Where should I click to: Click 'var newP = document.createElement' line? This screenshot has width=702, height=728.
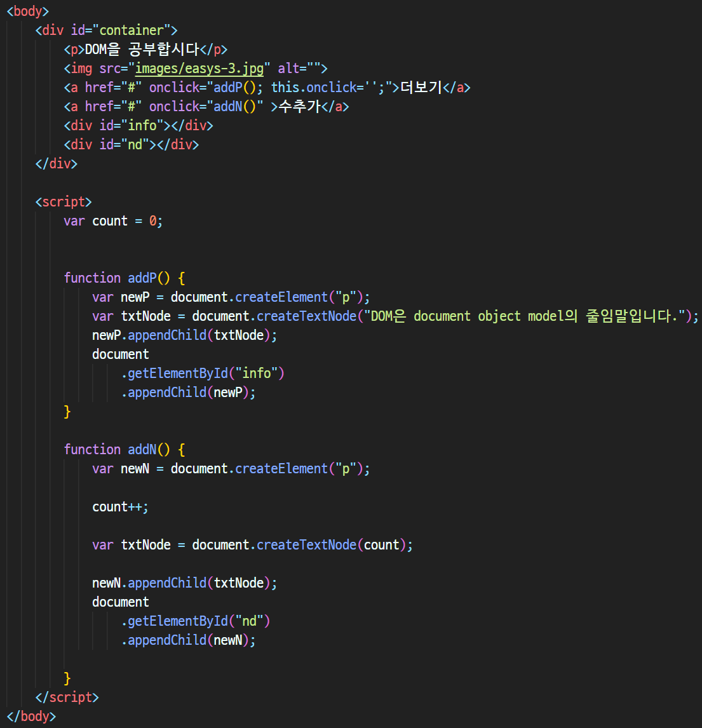[x=231, y=297]
